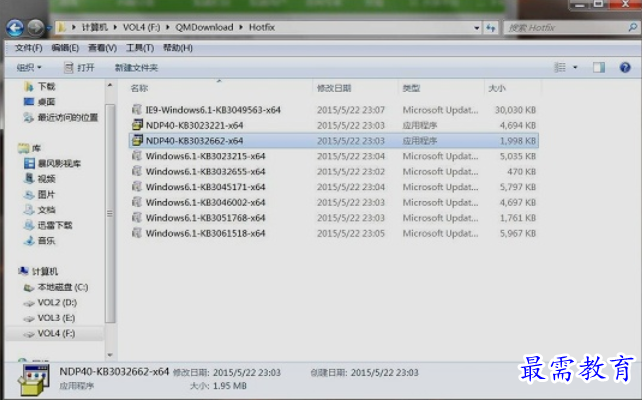Click QMDownload in the address breadcrumb
The width and height of the screenshot is (642, 400).
204,27
